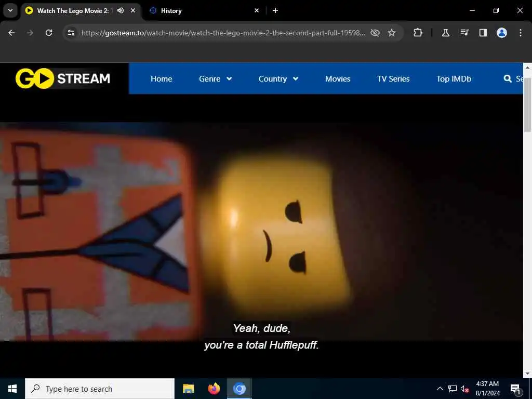Toggle the browser side panel
The height and width of the screenshot is (399, 532).
click(x=483, y=33)
